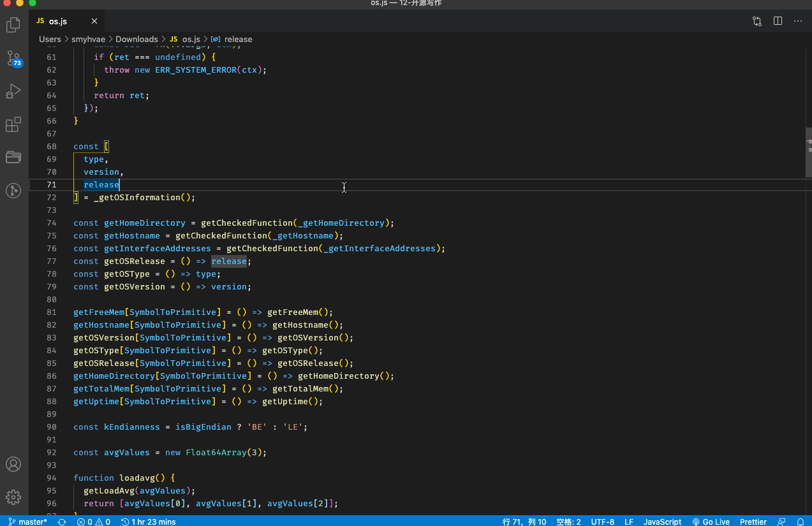Click the Accounts icon in activity bar
Viewport: 812px width, 526px height.
pos(13,464)
